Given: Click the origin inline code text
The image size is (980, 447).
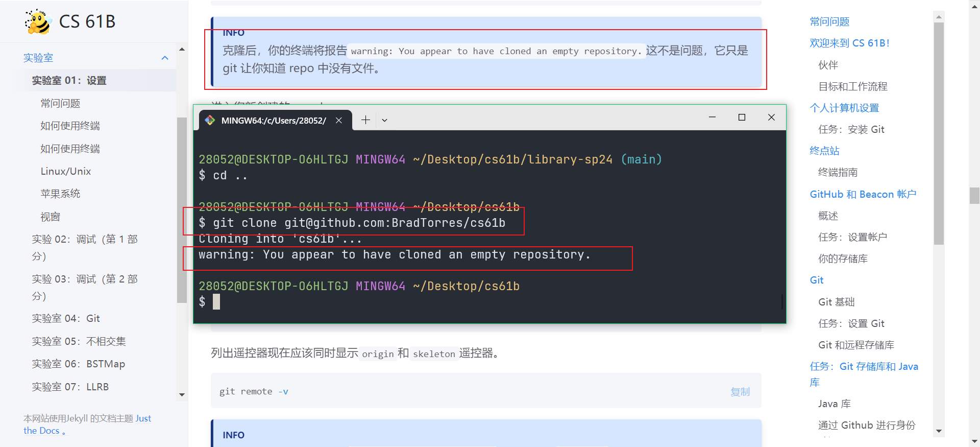Looking at the screenshot, I should coord(378,354).
